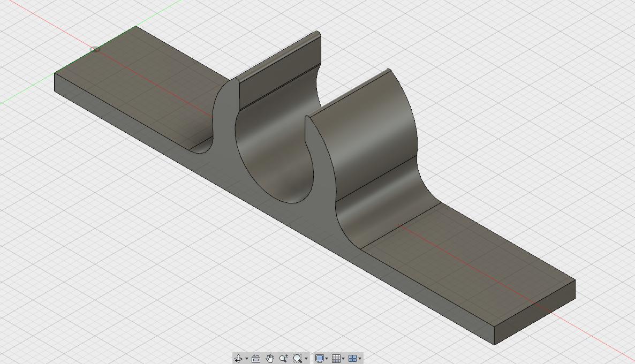Viewport: 635px width, 364px height.
Task: Select the Look At tool
Action: point(256,358)
